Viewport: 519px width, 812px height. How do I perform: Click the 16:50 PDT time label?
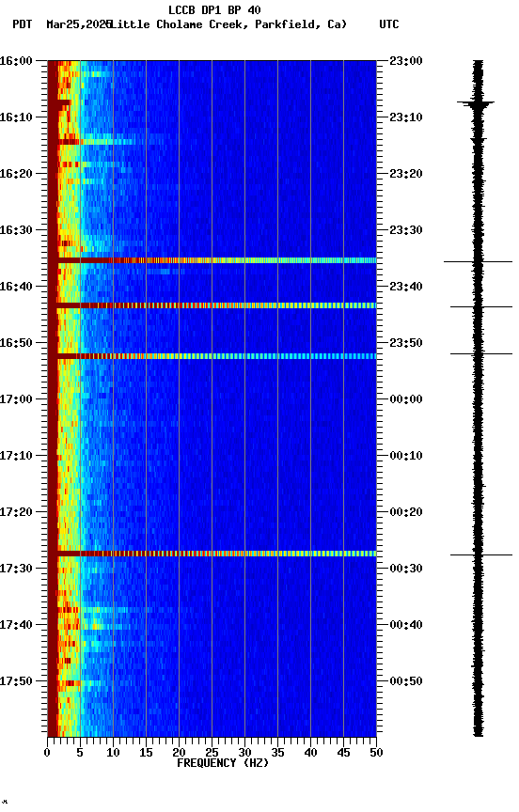[16, 343]
